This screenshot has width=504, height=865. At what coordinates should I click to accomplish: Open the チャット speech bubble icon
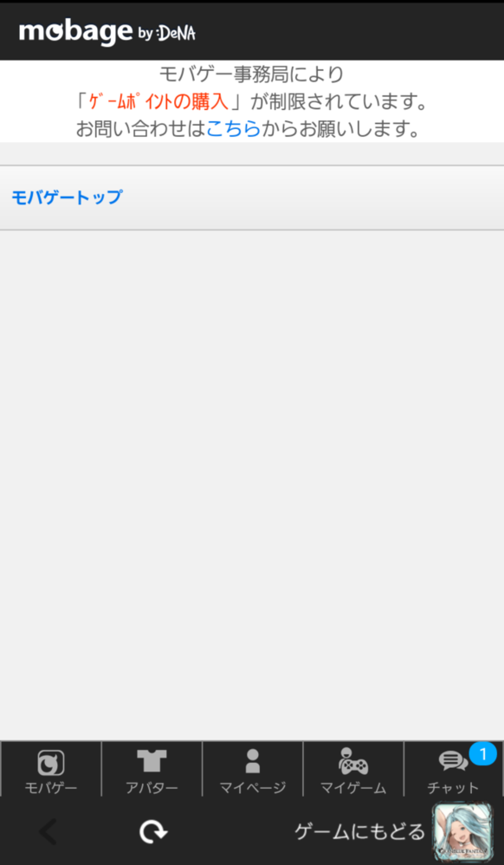(x=453, y=762)
